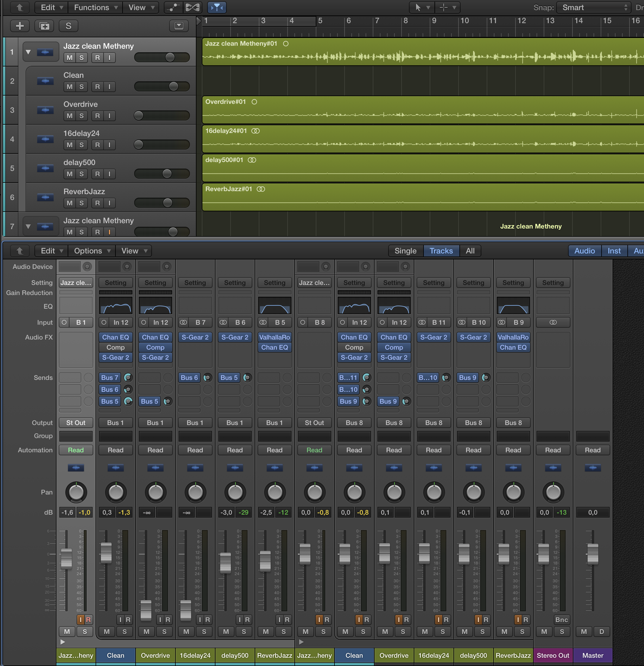Click the Bus 7 send on the Clean channel
644x666 pixels.
pyautogui.click(x=109, y=378)
